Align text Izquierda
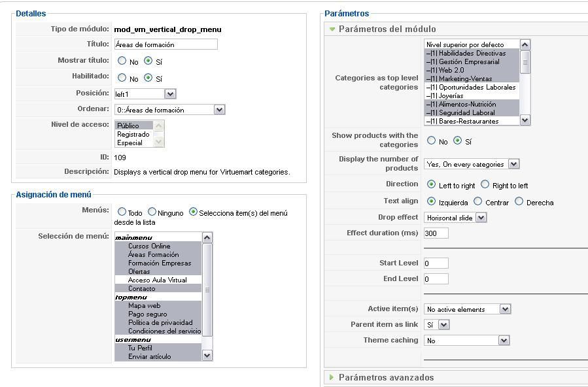This screenshot has width=588, height=387. [431, 201]
